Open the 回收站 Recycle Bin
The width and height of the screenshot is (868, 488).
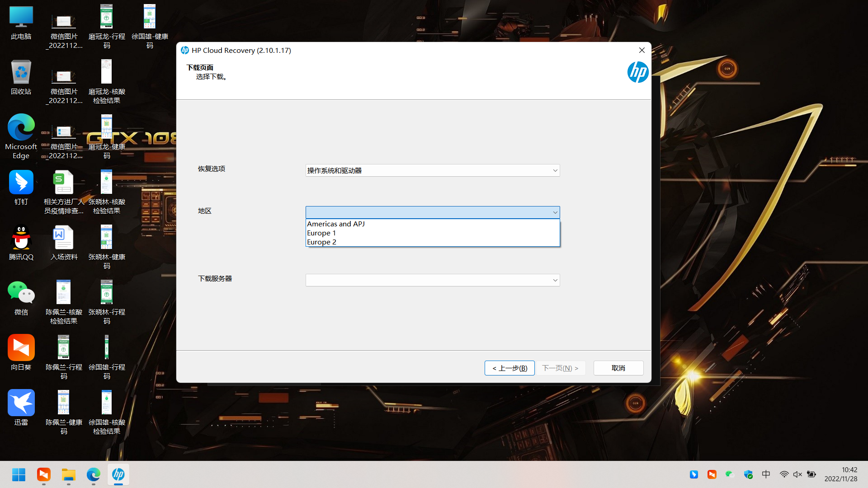(21, 72)
